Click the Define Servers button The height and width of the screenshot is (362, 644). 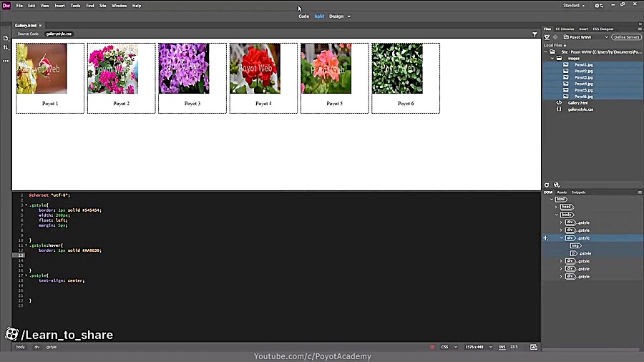[x=626, y=37]
